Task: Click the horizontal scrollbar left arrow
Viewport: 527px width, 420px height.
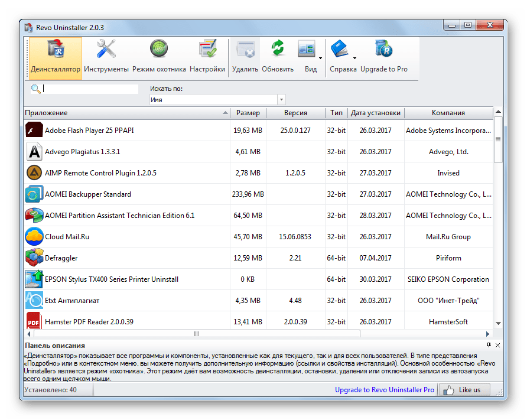Action: click(x=29, y=334)
